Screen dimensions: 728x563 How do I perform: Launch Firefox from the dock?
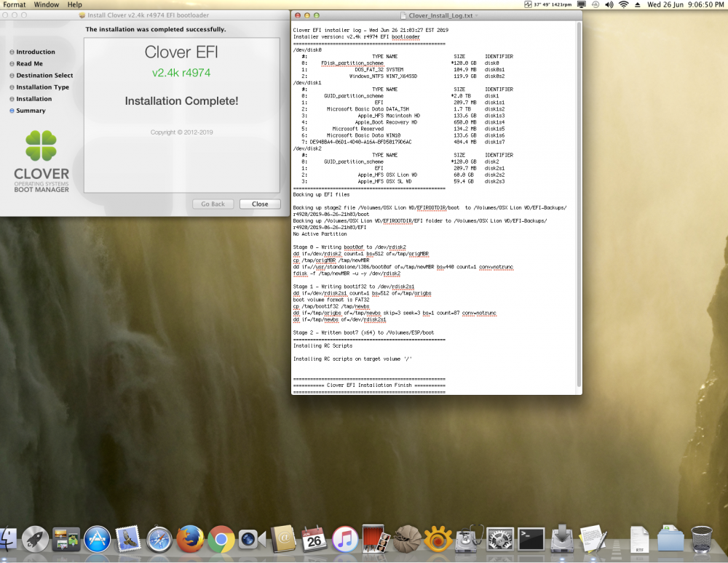190,539
